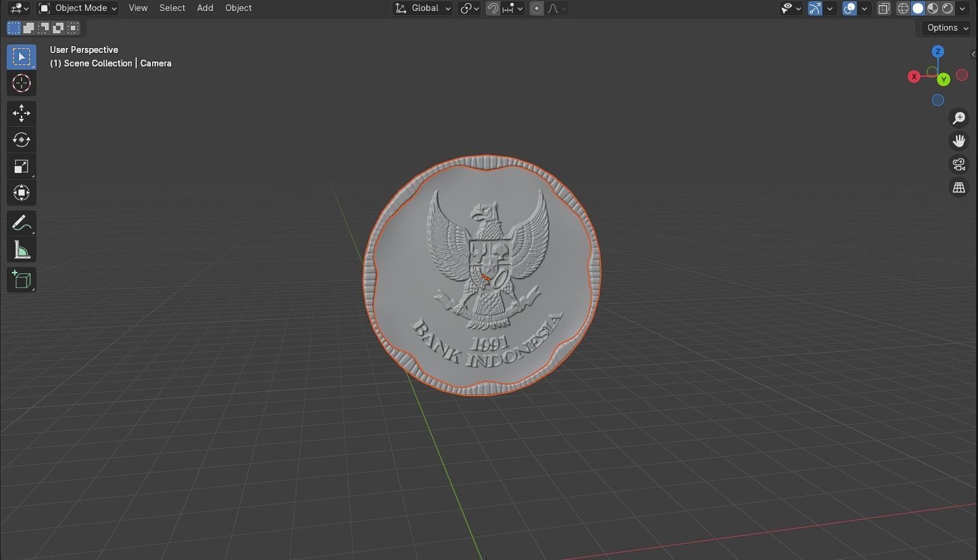Set selection mode to intersect
The width and height of the screenshot is (978, 560).
pyautogui.click(x=73, y=28)
